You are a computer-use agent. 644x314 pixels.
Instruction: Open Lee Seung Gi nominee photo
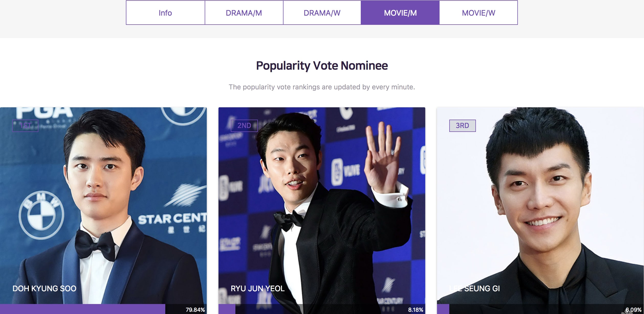[x=540, y=205]
